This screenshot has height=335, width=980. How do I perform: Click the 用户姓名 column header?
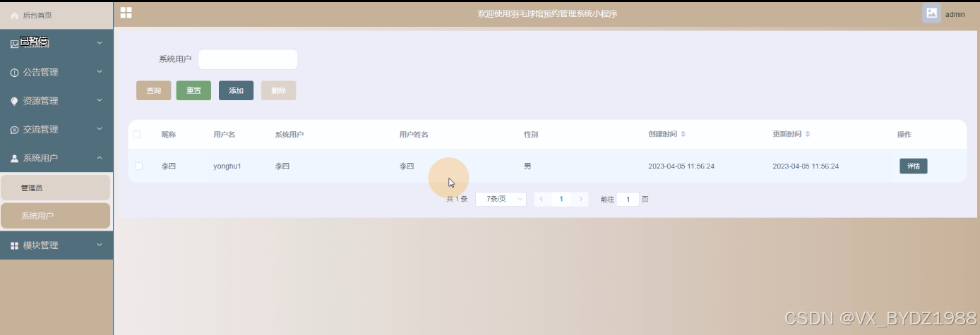414,134
